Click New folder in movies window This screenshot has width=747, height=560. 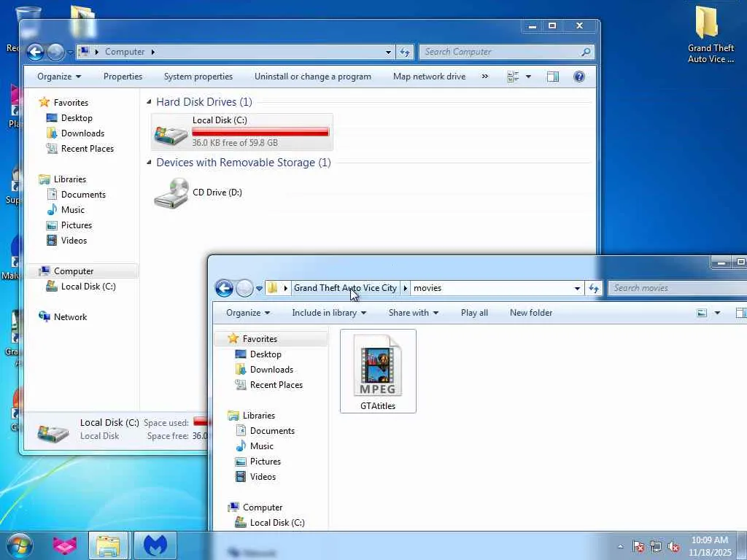531,313
